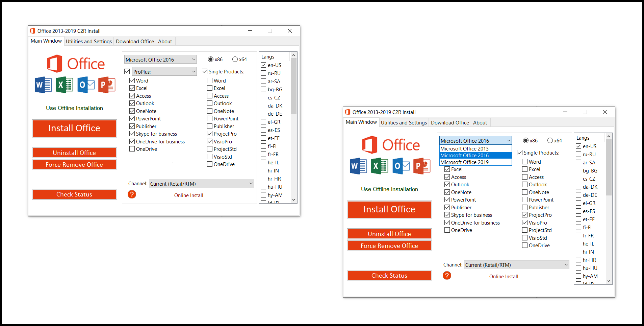Viewport: 644px width, 326px height.
Task: Click the Langs scrollbar thumb in left window
Action: click(294, 86)
